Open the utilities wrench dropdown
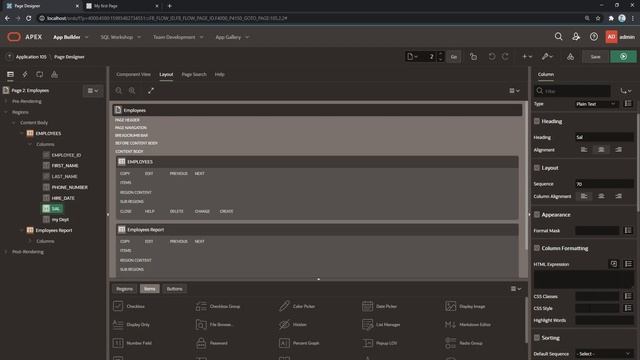The width and height of the screenshot is (640, 360). click(x=547, y=57)
